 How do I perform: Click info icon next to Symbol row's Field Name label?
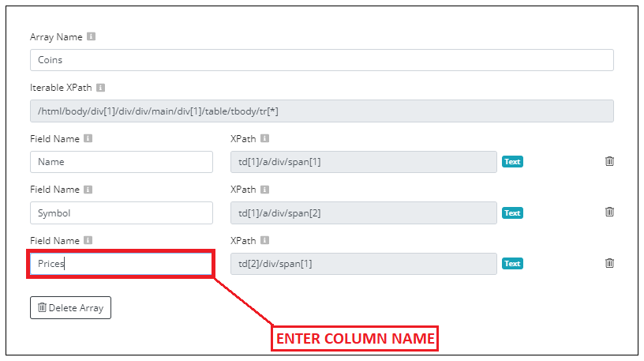tap(88, 190)
